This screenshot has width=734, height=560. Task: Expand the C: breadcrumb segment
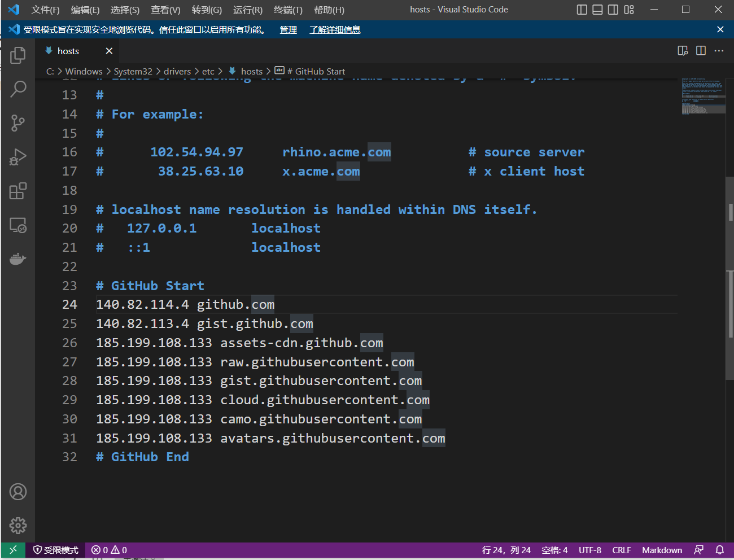50,71
